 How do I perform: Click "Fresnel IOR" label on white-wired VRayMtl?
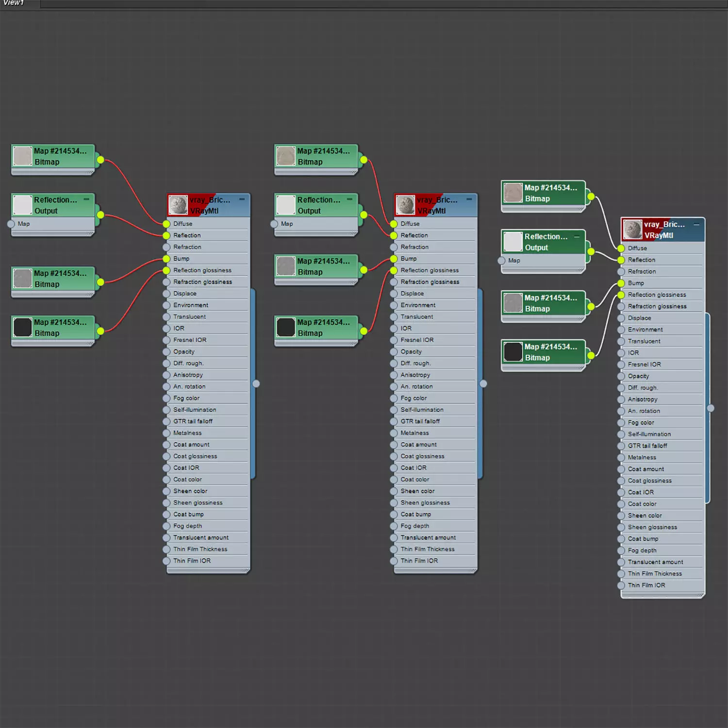pos(644,364)
